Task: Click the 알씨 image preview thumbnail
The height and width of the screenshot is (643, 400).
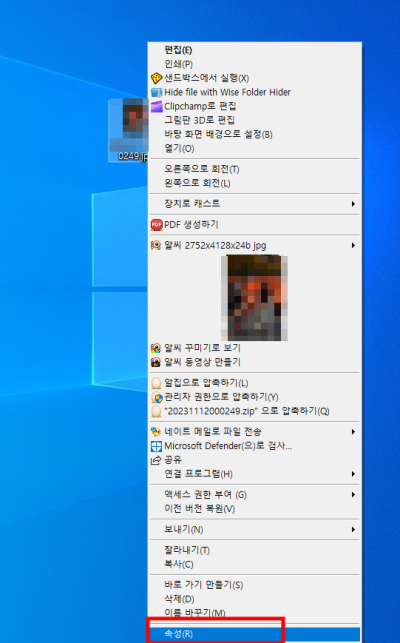Action: coord(254,298)
